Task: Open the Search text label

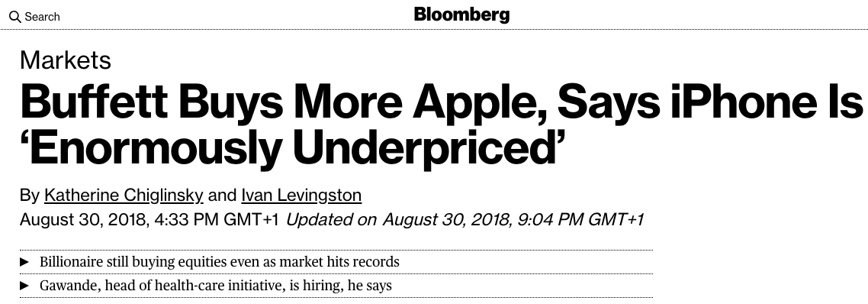Action: pos(42,17)
